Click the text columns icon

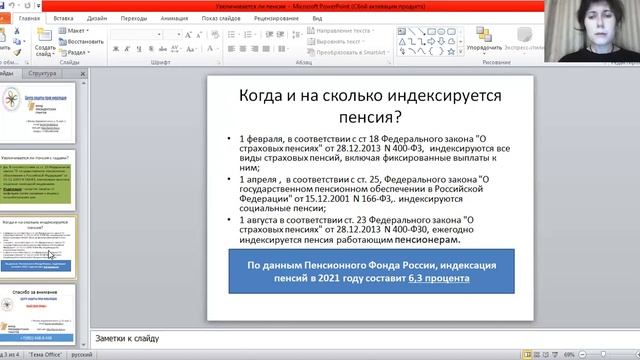pyautogui.click(x=282, y=49)
